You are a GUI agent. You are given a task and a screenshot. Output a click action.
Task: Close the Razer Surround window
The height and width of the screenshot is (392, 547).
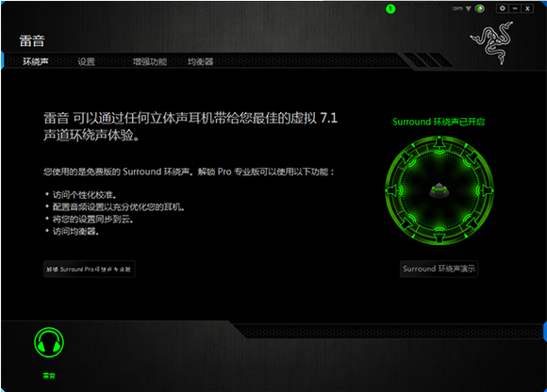pyautogui.click(x=527, y=8)
